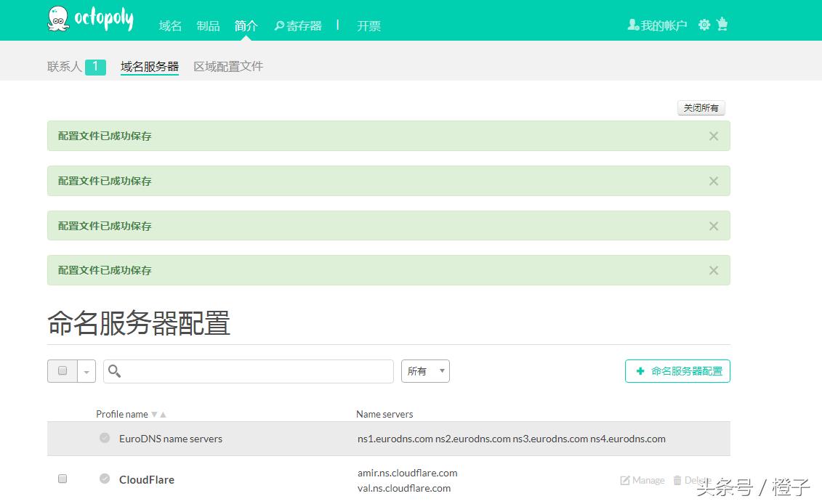The image size is (822, 504).
Task: Dismiss the first 配置文件已成功保存 notification
Action: point(714,136)
